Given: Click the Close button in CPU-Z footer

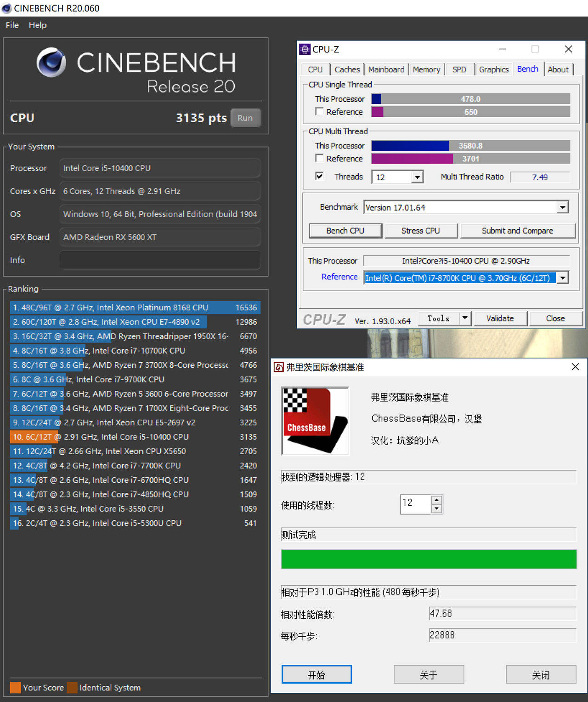Looking at the screenshot, I should [x=555, y=318].
